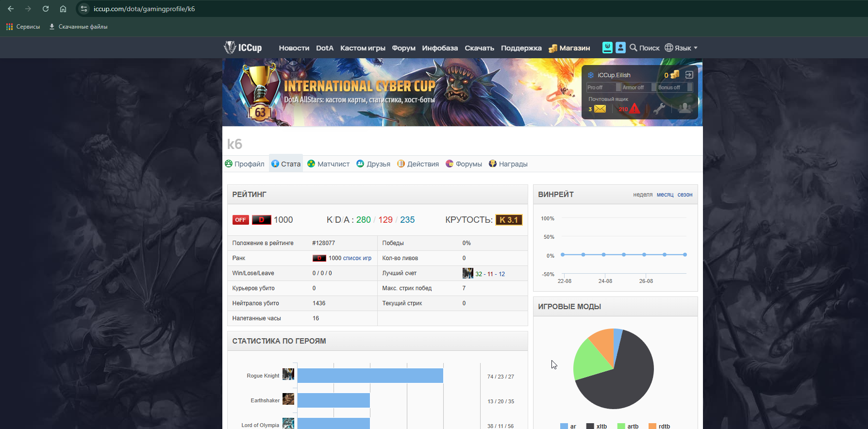Open the Сервисы apps bookmark
This screenshot has width=868, height=429.
tap(23, 27)
